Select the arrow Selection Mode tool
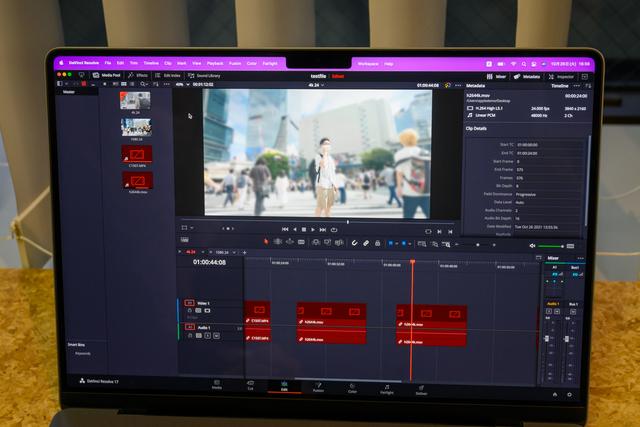 coord(266,242)
